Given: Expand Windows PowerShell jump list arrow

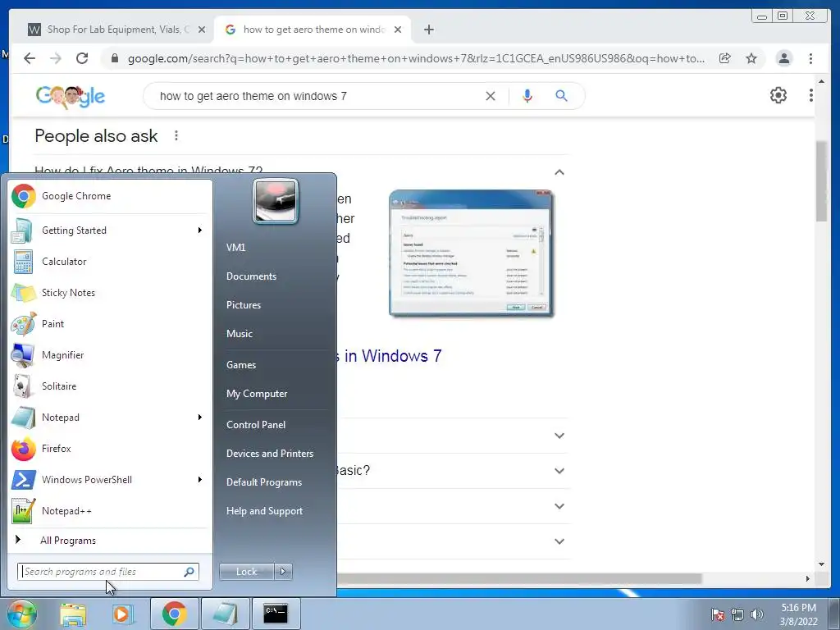Looking at the screenshot, I should tap(200, 479).
